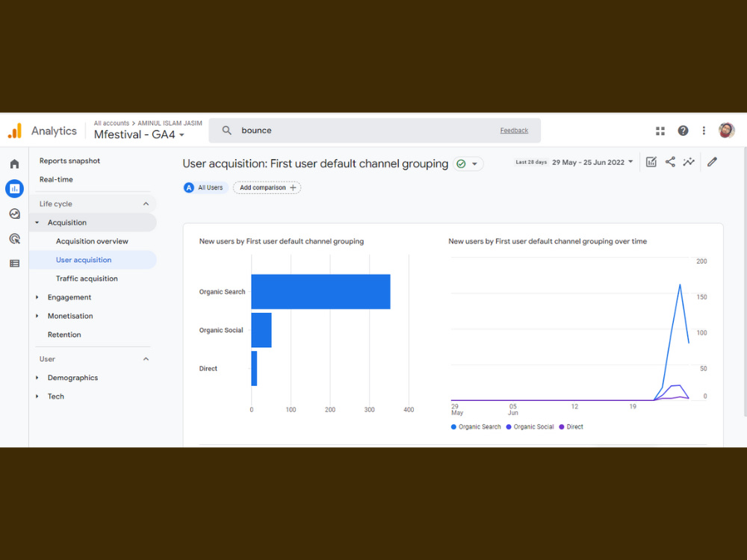The height and width of the screenshot is (560, 747).
Task: Expand the Demographics tree arrow
Action: tap(37, 378)
